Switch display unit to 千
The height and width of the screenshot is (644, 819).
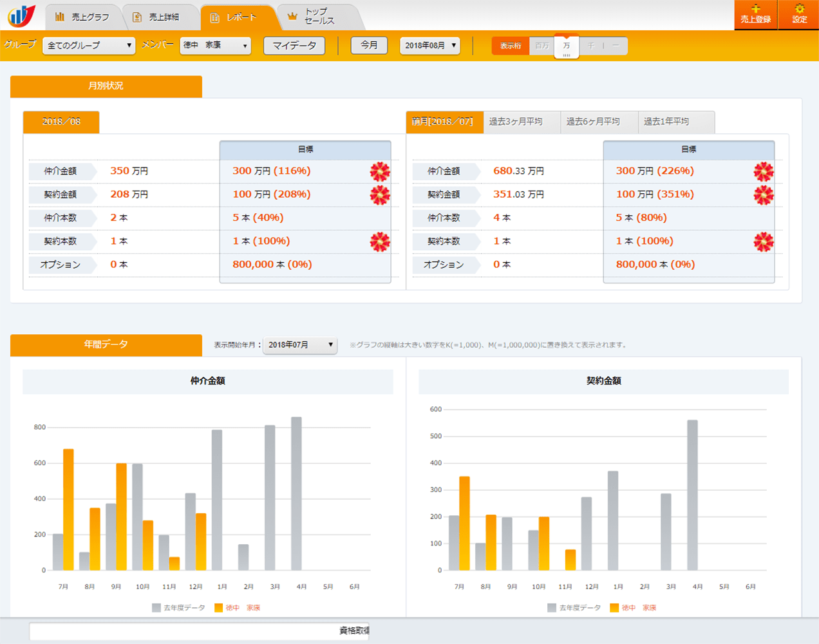point(591,46)
